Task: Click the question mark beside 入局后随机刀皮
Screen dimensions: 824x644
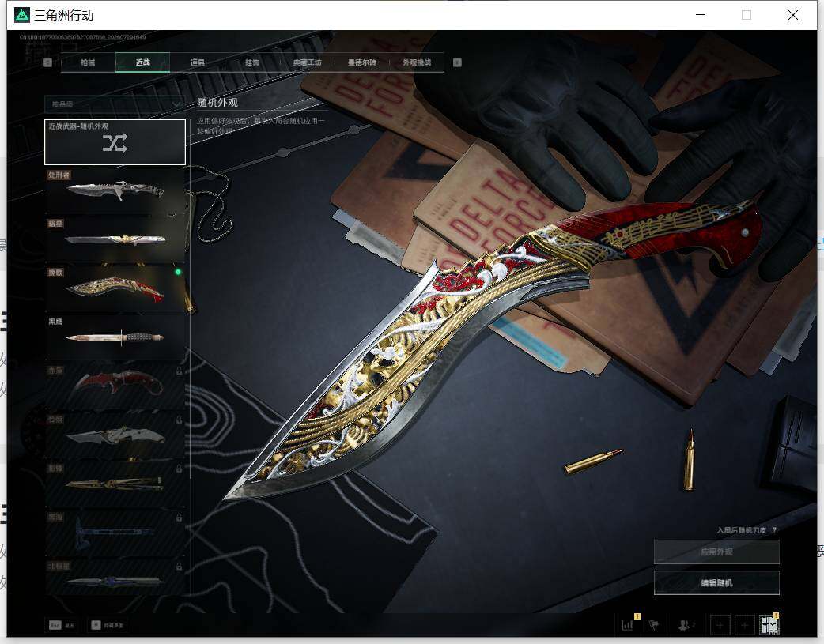Action: [775, 530]
